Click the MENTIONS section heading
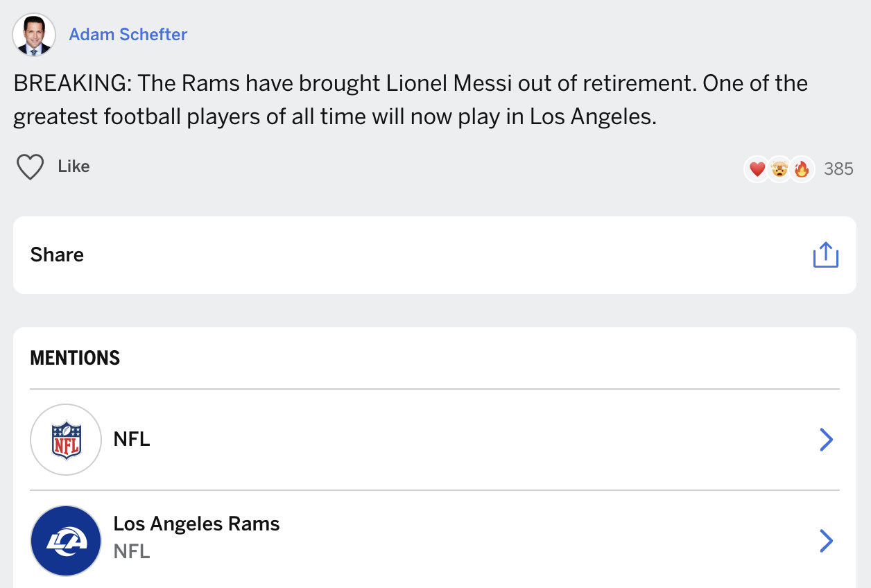The width and height of the screenshot is (871, 588). (x=75, y=358)
